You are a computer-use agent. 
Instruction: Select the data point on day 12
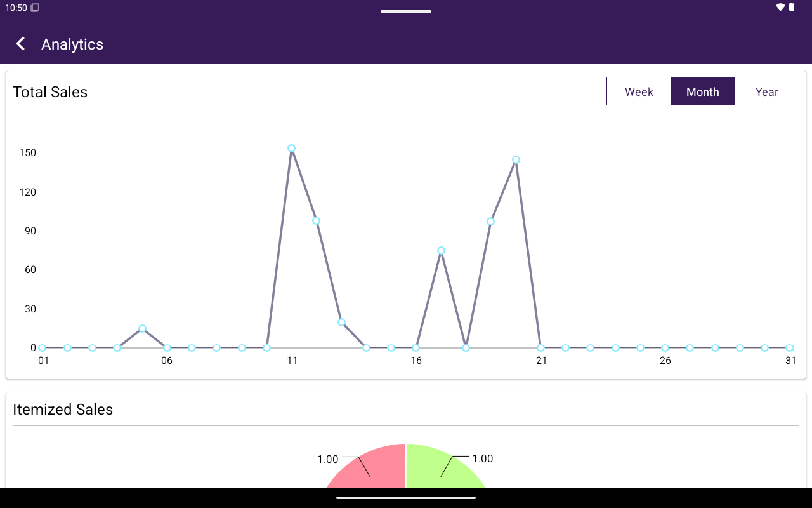(x=316, y=220)
